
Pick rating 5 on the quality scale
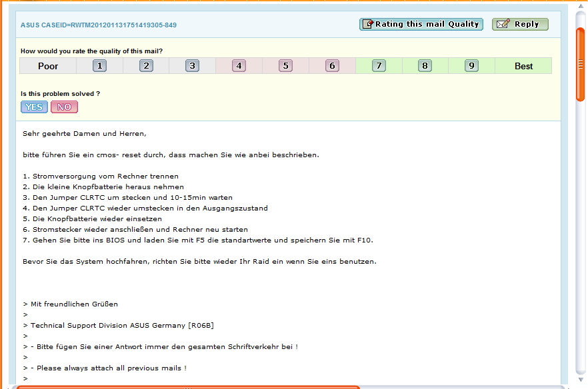click(285, 66)
